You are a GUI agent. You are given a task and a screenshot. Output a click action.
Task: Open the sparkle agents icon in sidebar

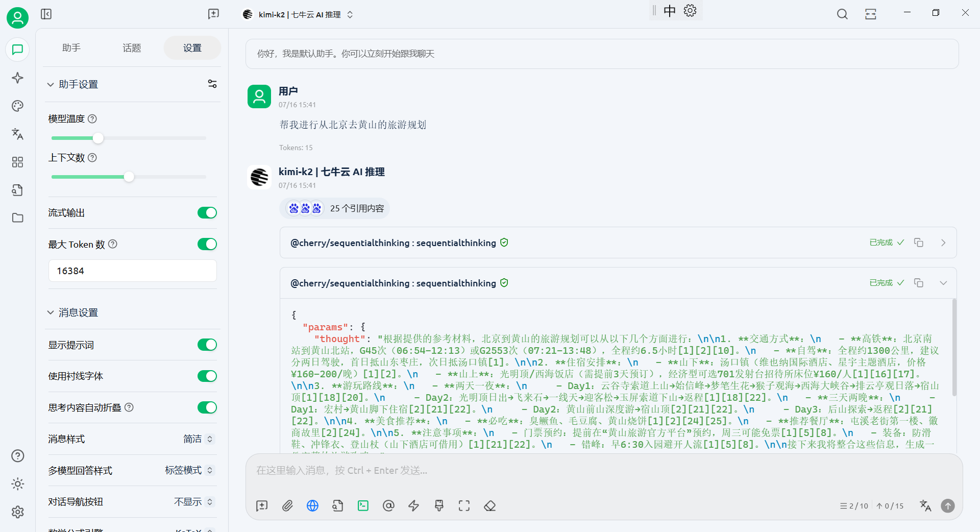coord(17,78)
